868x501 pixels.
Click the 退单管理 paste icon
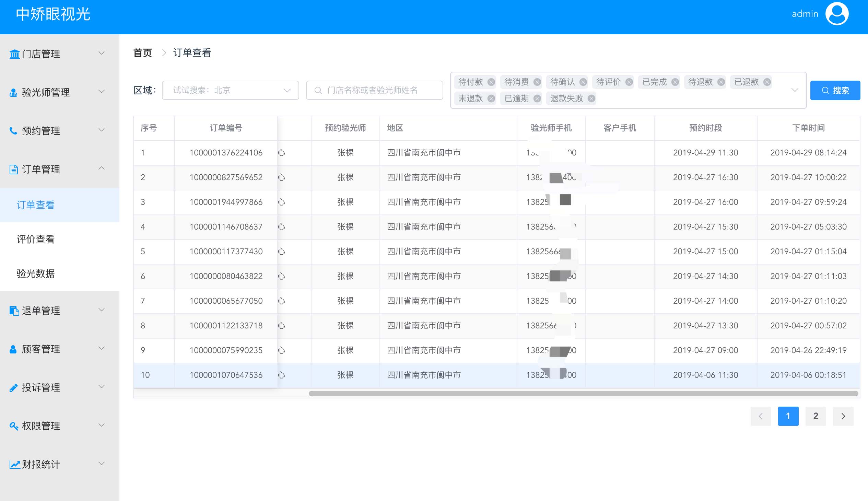pos(14,311)
